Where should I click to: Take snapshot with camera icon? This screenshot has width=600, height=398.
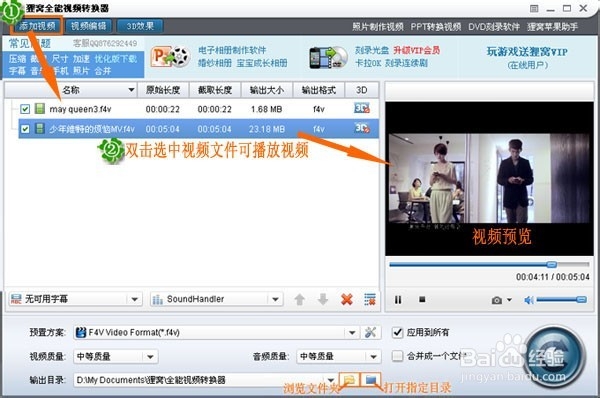click(497, 300)
